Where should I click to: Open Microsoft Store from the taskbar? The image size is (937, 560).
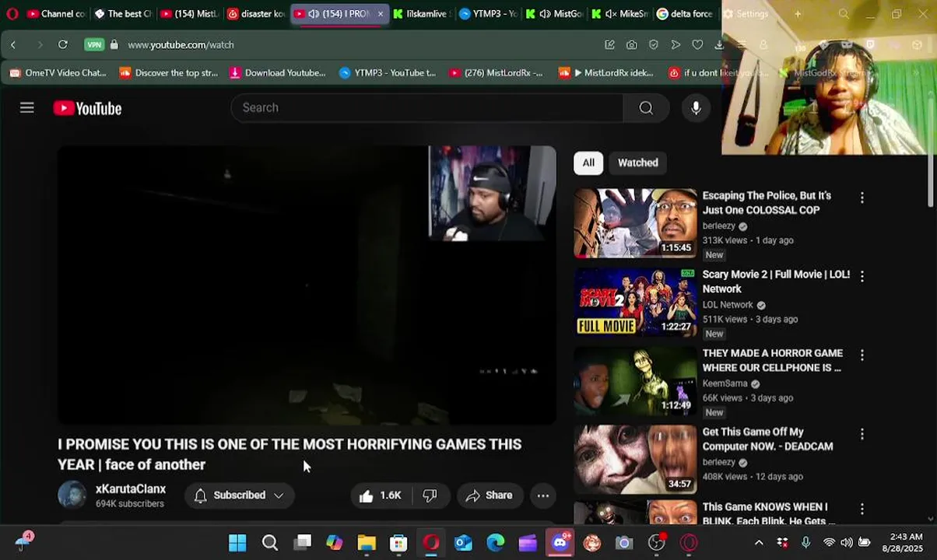point(398,543)
